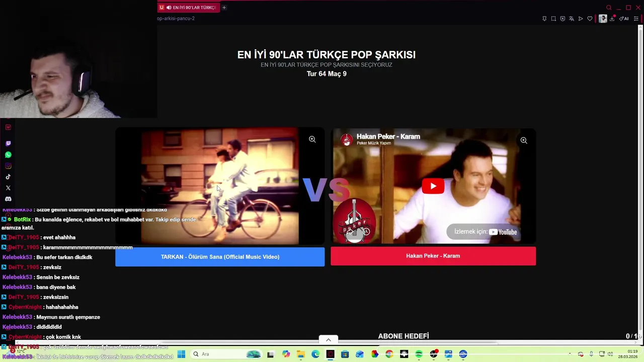Open the downloads icon in the toolbar
The image size is (644, 362).
612,19
